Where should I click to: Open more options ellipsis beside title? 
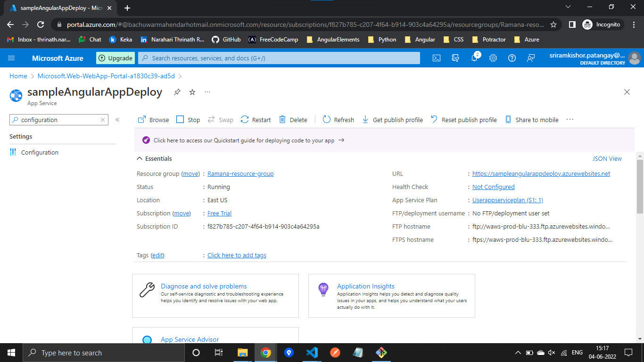tap(207, 92)
